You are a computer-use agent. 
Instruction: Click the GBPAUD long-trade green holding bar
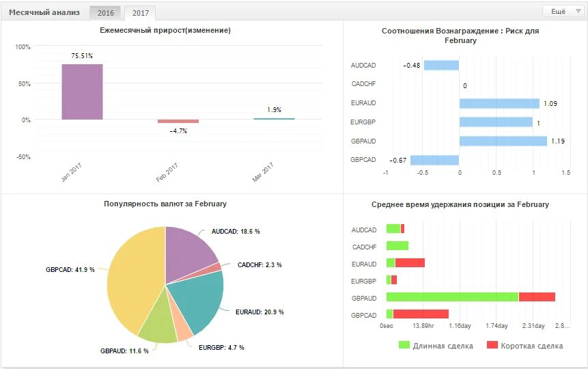pyautogui.click(x=452, y=297)
